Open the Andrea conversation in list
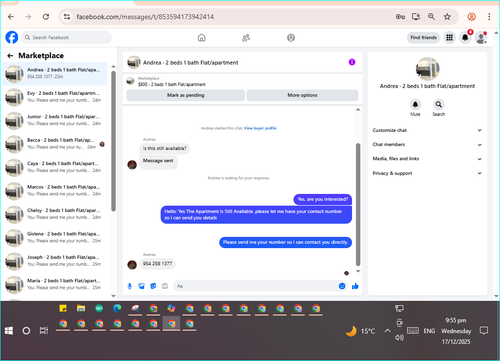500x361 pixels. [55, 73]
